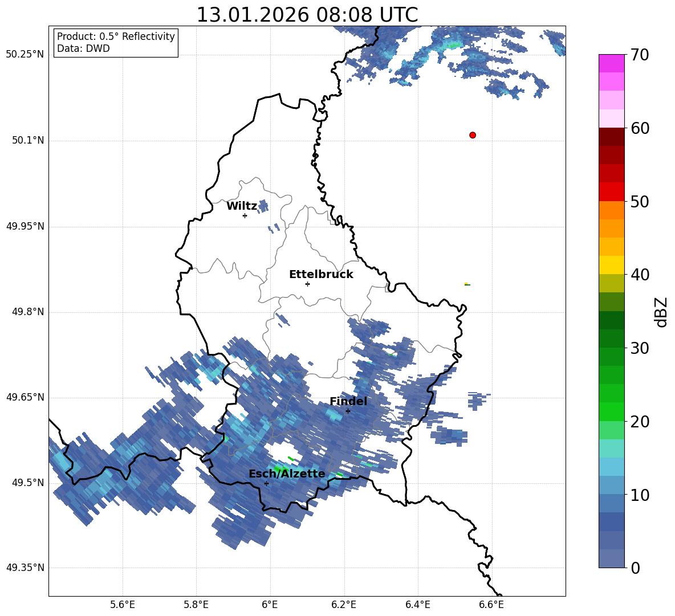Click the 6°E longitude label
Image resolution: width=675 pixels, height=616 pixels.
click(x=270, y=605)
